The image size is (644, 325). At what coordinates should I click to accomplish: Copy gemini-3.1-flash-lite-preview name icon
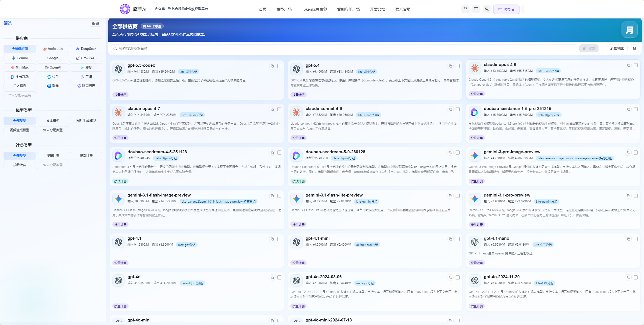pyautogui.click(x=450, y=196)
